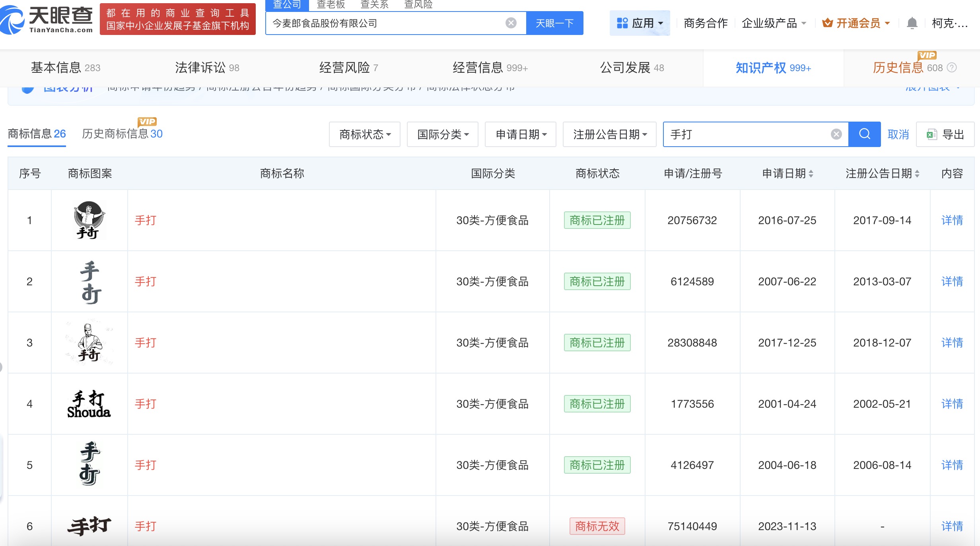Open the 注册公告日期 filter dropdown
This screenshot has height=546, width=980.
click(x=609, y=134)
